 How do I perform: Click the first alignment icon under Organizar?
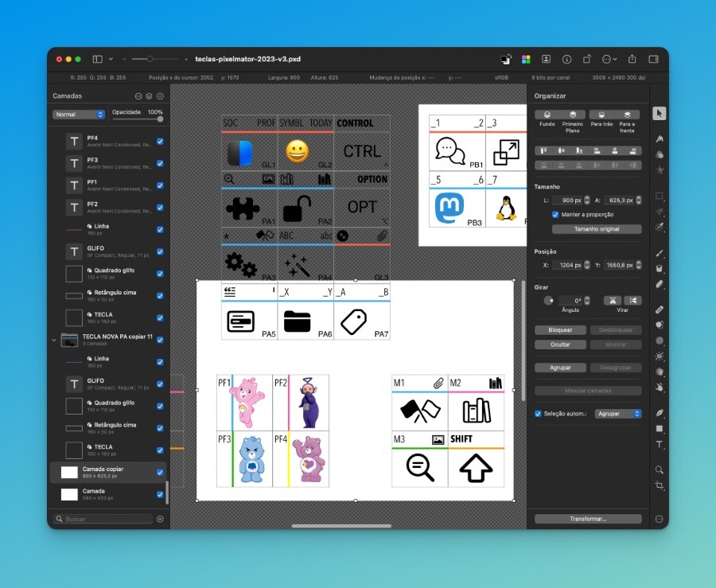pos(545,150)
